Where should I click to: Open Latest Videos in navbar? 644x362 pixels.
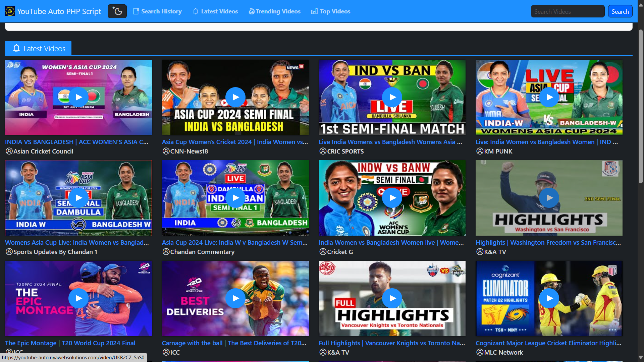click(215, 11)
